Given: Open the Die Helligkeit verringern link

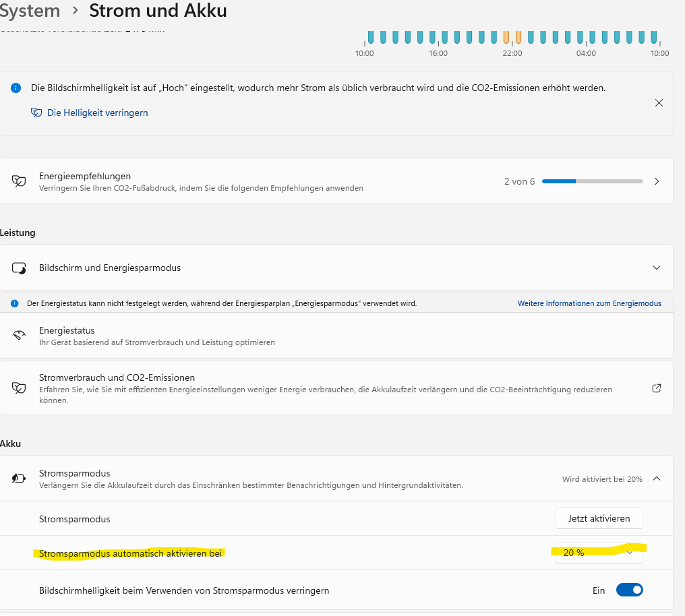Looking at the screenshot, I should coord(97,113).
